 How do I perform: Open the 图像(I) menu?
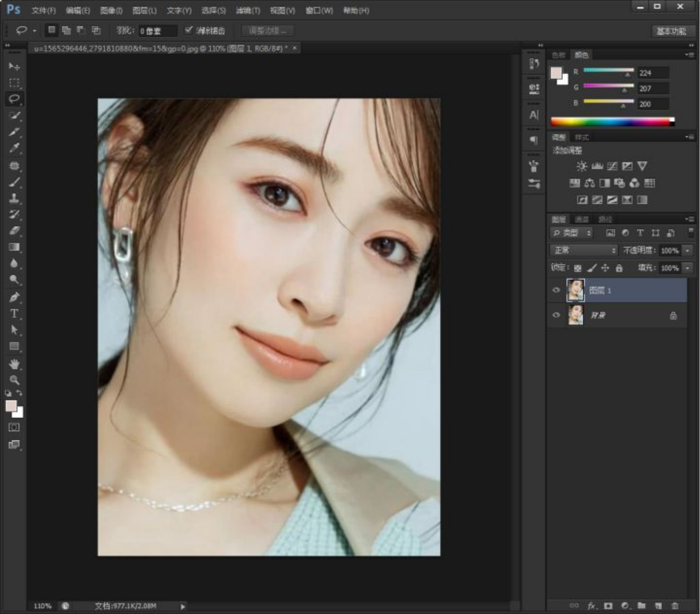[x=111, y=10]
